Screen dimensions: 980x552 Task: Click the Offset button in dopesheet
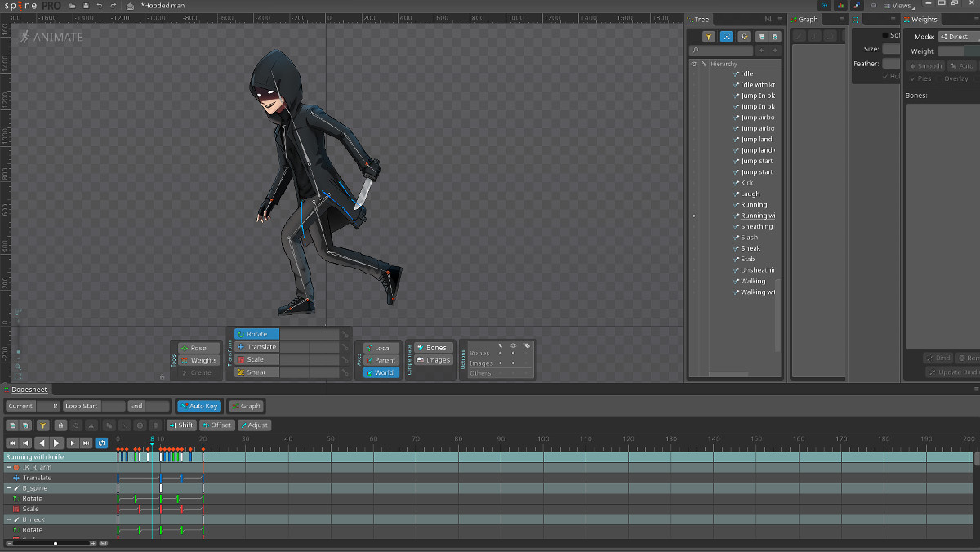[x=217, y=425]
